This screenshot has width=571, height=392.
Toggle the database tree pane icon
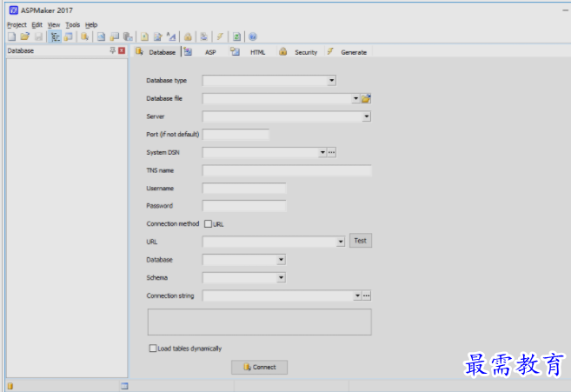click(55, 37)
